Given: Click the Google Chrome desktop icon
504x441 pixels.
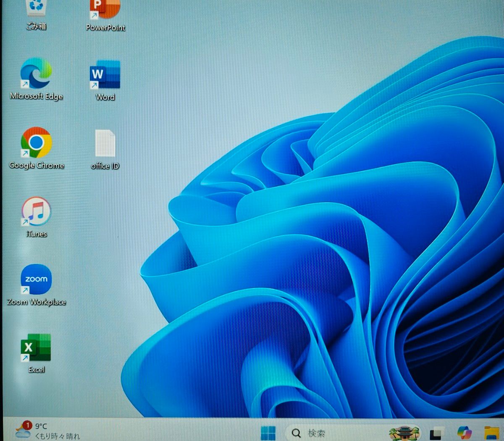Looking at the screenshot, I should pyautogui.click(x=37, y=144).
